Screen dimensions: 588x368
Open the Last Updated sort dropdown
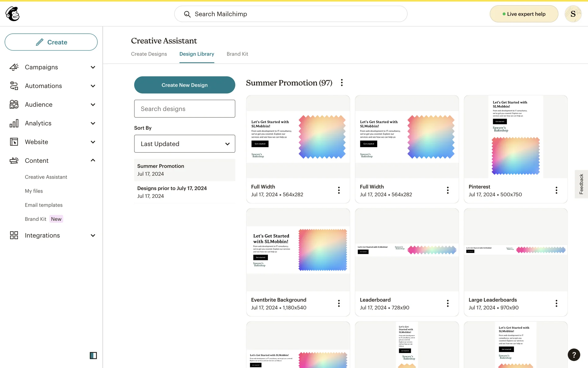(184, 144)
